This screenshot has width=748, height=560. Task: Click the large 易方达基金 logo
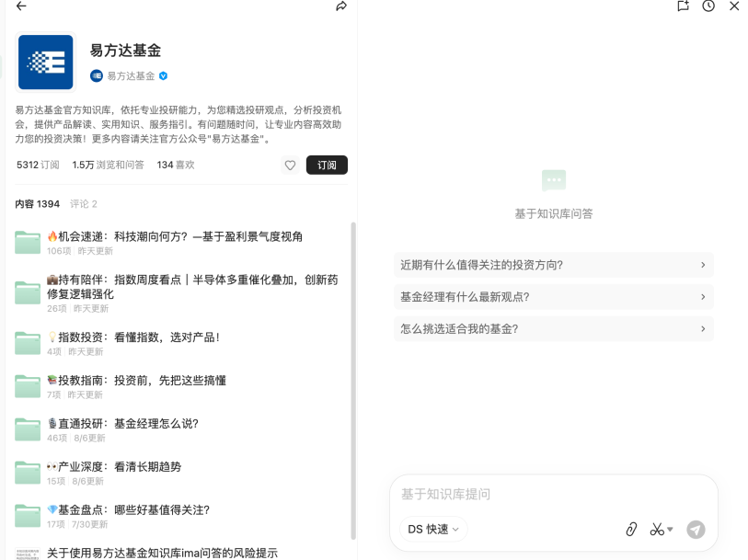pyautogui.click(x=46, y=62)
